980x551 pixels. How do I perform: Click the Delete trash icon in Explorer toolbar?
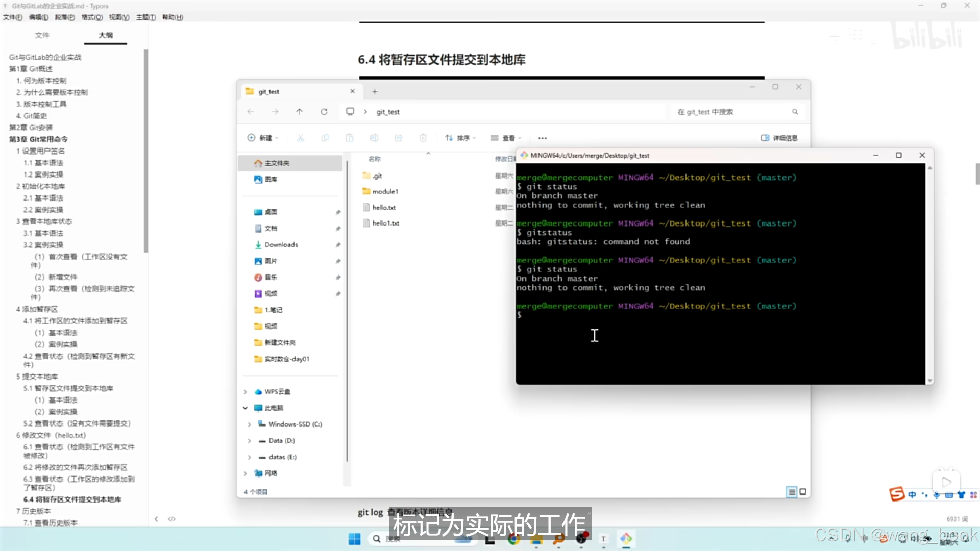coord(423,138)
